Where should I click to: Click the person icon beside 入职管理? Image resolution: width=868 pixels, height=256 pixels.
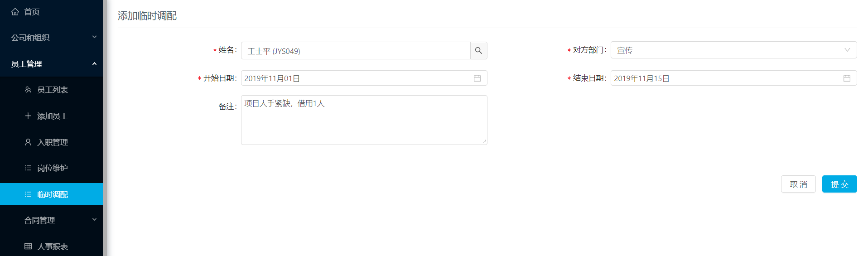pyautogui.click(x=28, y=142)
